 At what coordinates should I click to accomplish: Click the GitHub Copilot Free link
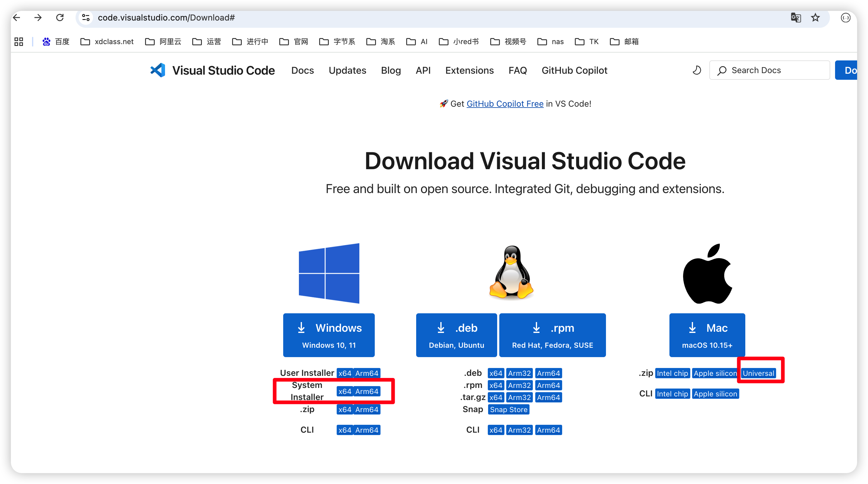505,104
